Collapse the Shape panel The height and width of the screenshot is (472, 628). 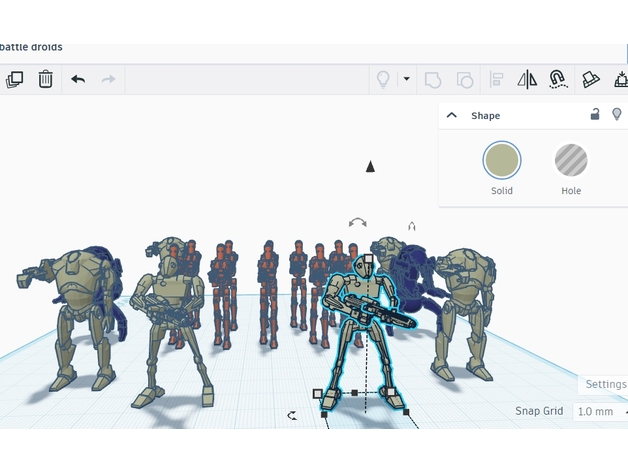click(x=452, y=116)
